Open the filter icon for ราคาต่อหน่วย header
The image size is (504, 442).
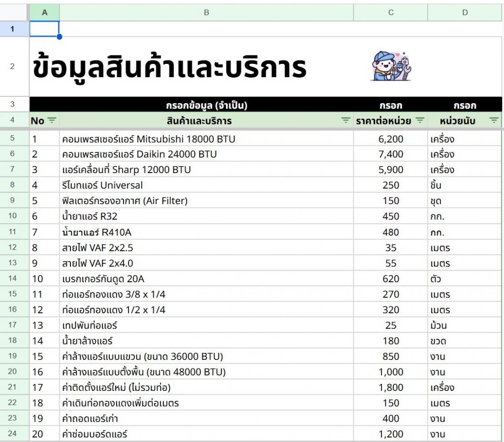point(420,120)
